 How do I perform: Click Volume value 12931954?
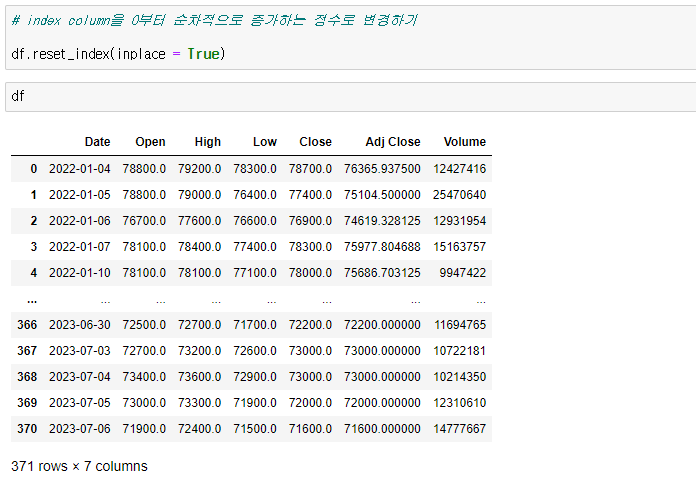coord(459,221)
